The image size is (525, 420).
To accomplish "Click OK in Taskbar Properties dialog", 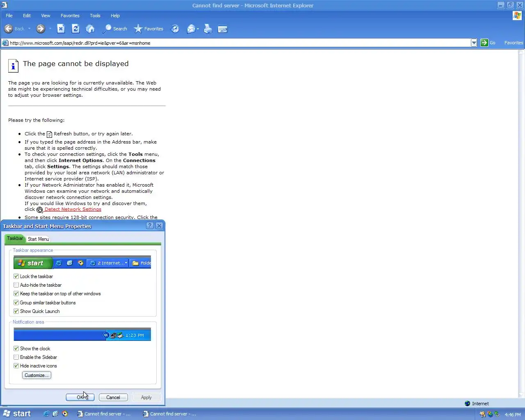I will (80, 397).
